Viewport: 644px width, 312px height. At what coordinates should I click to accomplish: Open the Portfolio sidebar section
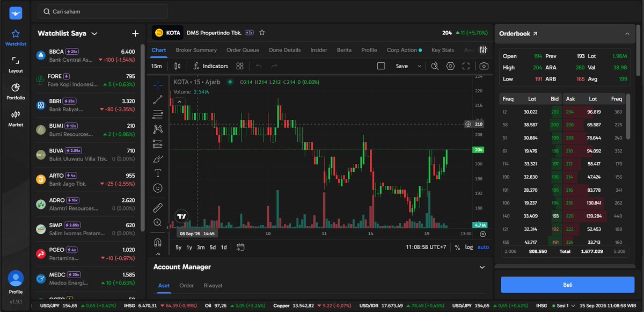pyautogui.click(x=16, y=91)
